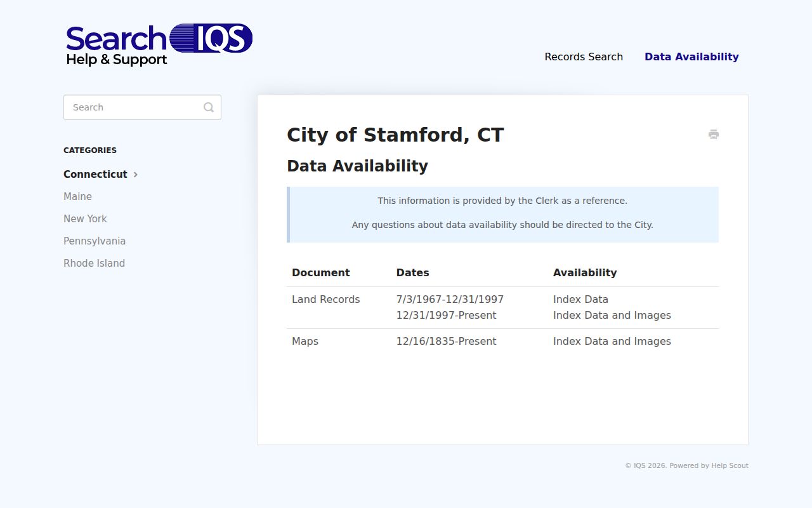The image size is (812, 508).
Task: Open the Rhode Island category
Action: 94,263
